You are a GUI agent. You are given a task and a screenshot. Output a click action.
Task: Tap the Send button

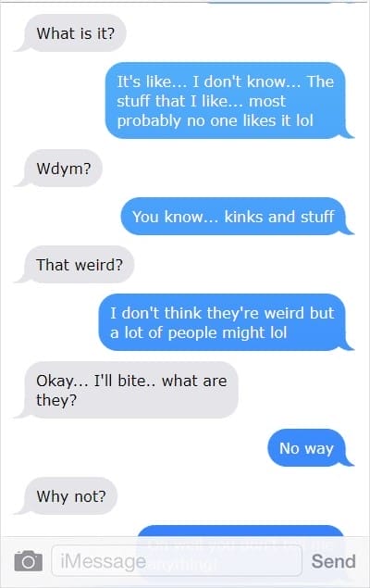(333, 561)
